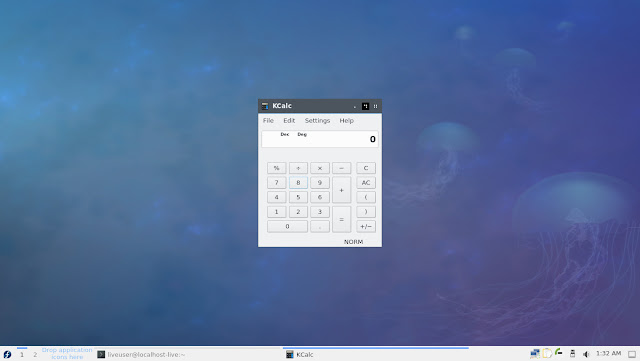The width and height of the screenshot is (640, 361).
Task: Click the percent button
Action: 276,168
